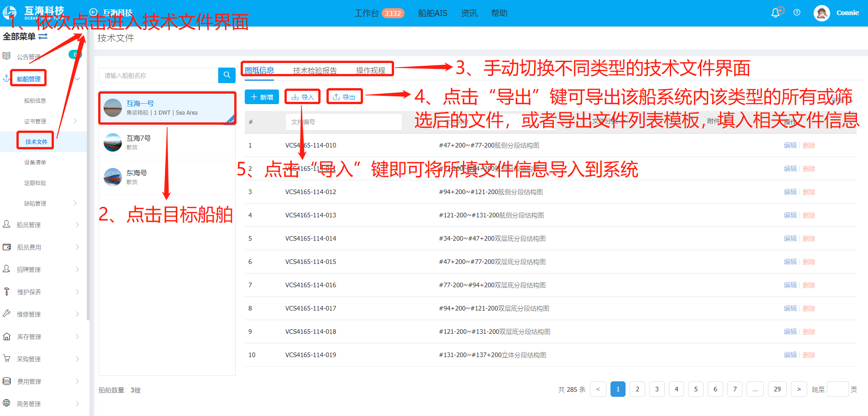Click Connie's user avatar
Image resolution: width=868 pixels, height=416 pixels.
(821, 13)
